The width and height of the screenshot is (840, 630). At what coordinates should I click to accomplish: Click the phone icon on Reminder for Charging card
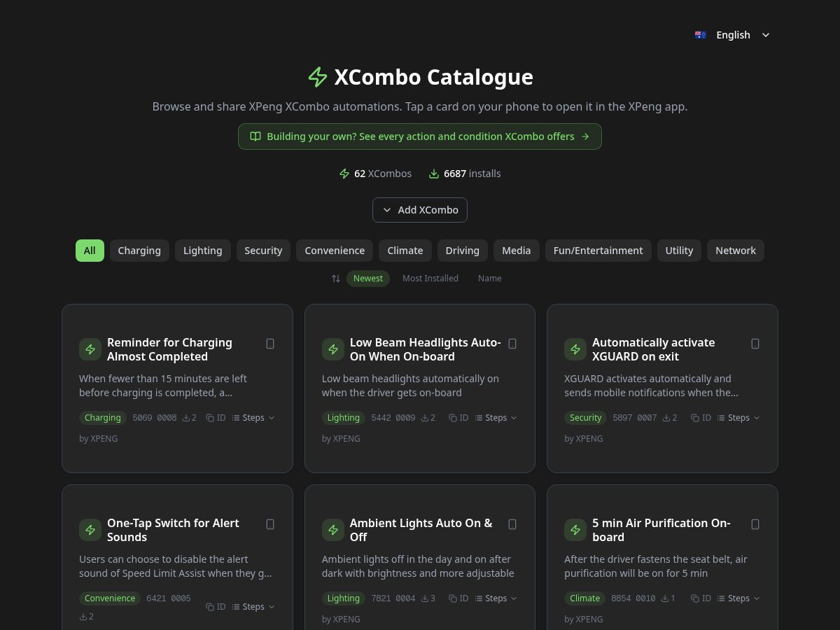point(270,344)
